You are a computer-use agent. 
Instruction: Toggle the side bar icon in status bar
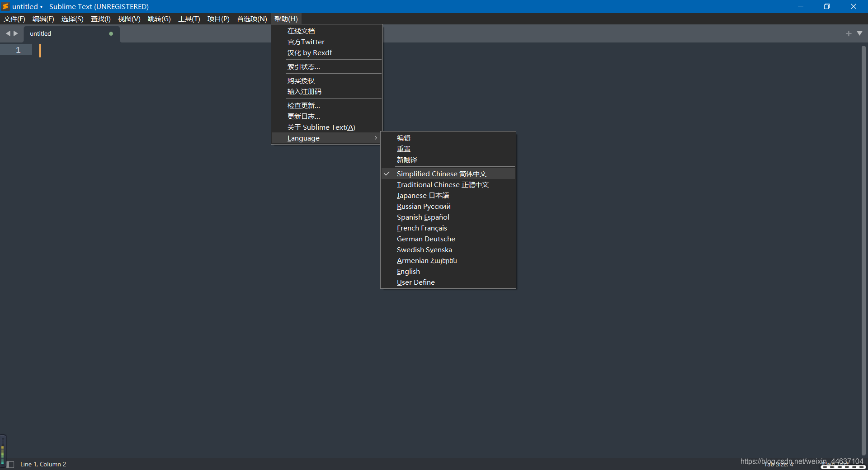[x=10, y=464]
